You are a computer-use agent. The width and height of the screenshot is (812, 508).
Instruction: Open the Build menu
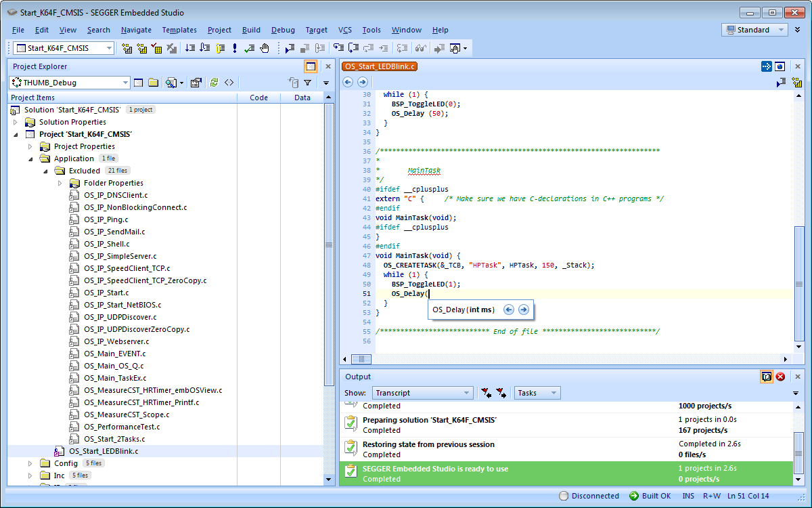pos(251,30)
